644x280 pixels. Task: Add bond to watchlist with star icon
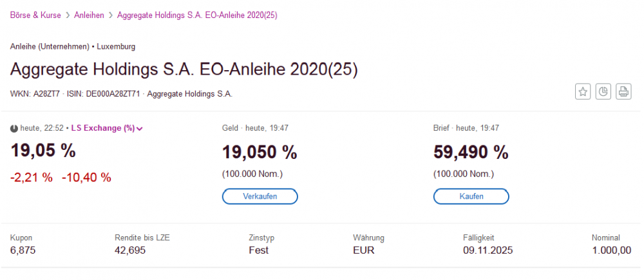click(x=583, y=91)
